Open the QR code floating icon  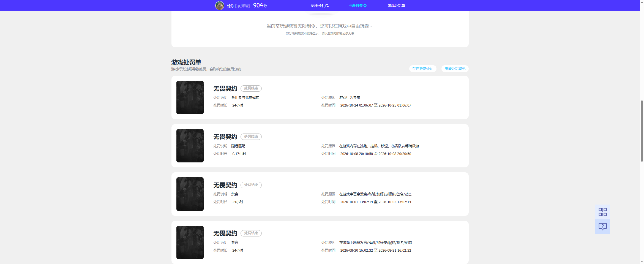click(602, 212)
